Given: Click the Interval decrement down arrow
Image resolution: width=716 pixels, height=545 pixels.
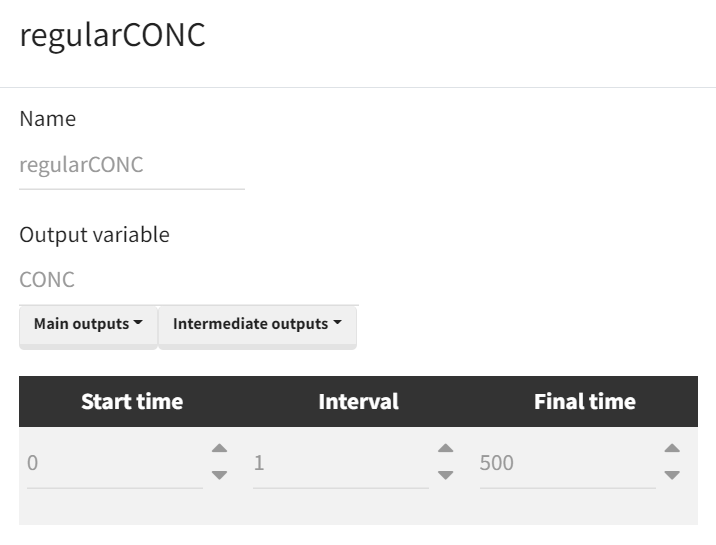Looking at the screenshot, I should click(446, 475).
